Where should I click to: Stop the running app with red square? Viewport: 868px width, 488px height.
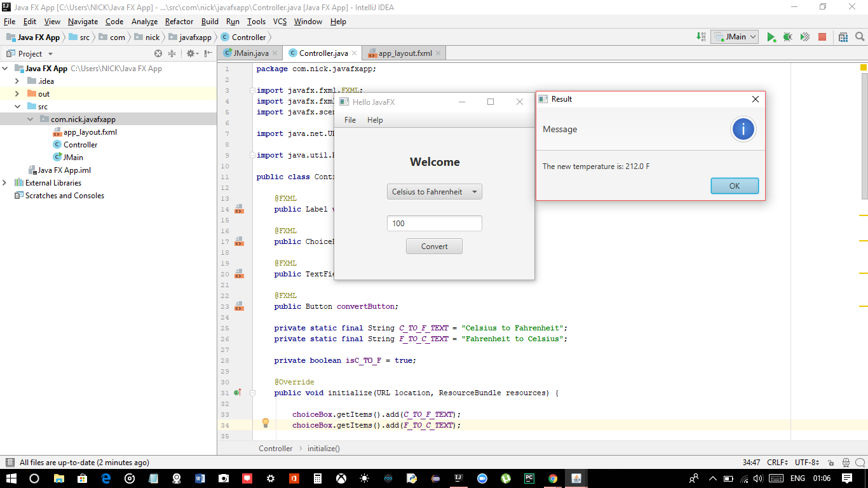[822, 37]
